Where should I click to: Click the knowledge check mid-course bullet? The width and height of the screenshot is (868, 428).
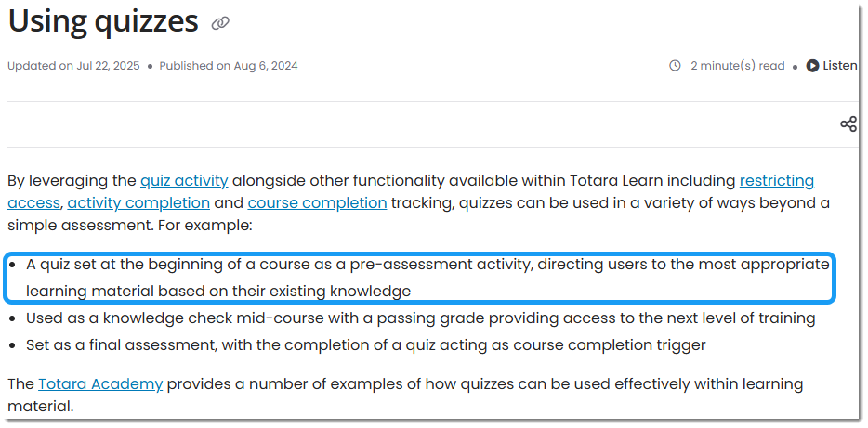420,318
